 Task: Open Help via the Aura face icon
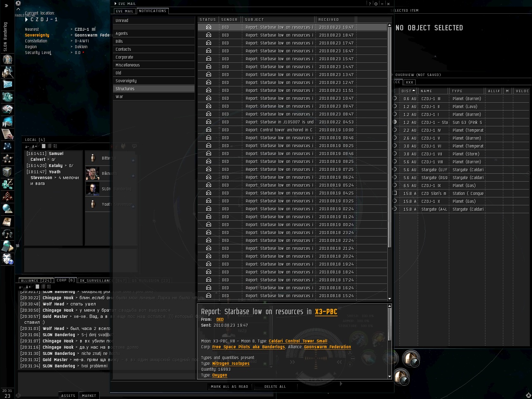pos(7,259)
